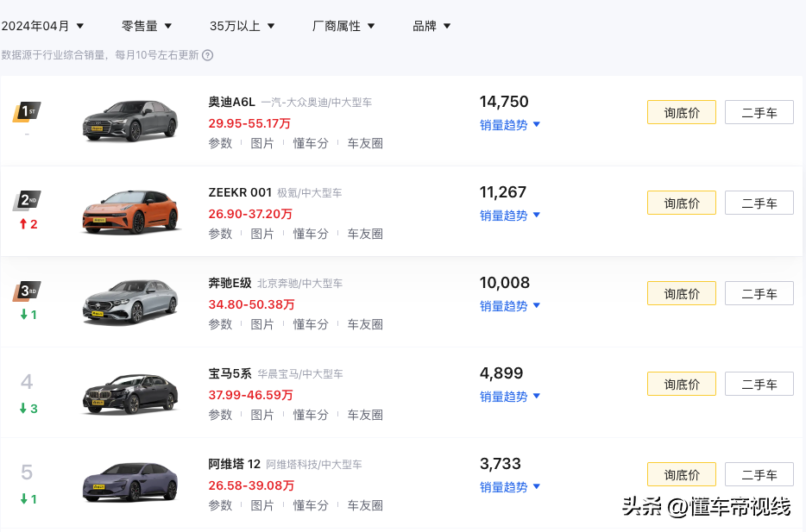Click the data source help question mark icon

click(207, 53)
